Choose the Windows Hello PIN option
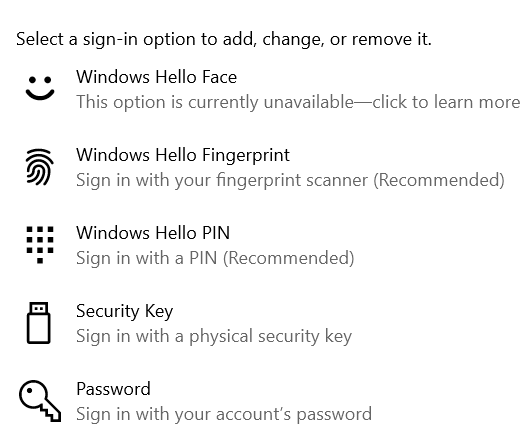The image size is (521, 446). (153, 233)
